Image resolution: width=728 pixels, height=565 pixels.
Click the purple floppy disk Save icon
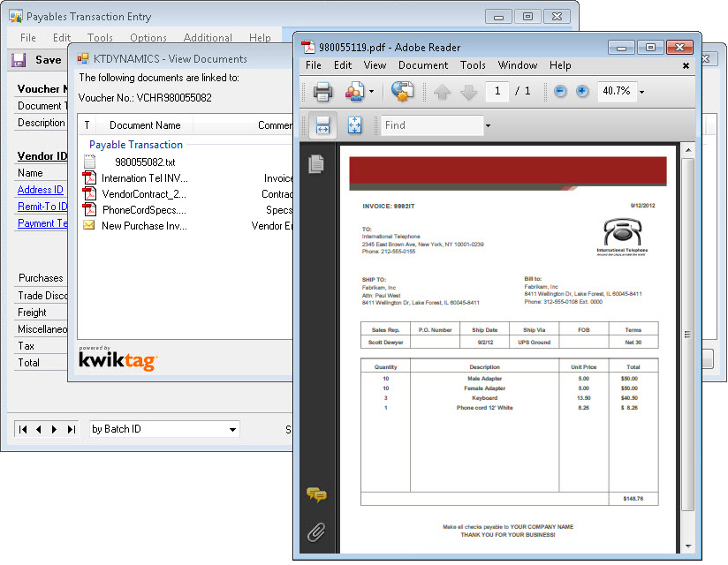point(19,60)
